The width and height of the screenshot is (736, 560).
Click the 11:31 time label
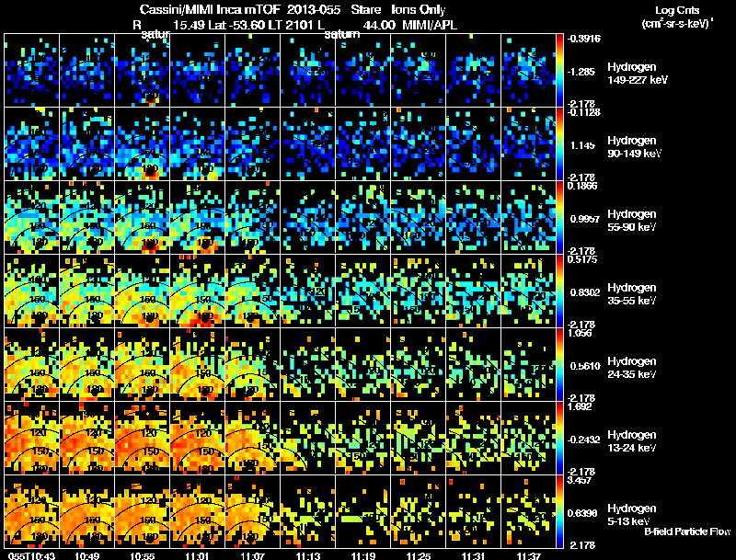coord(473,556)
